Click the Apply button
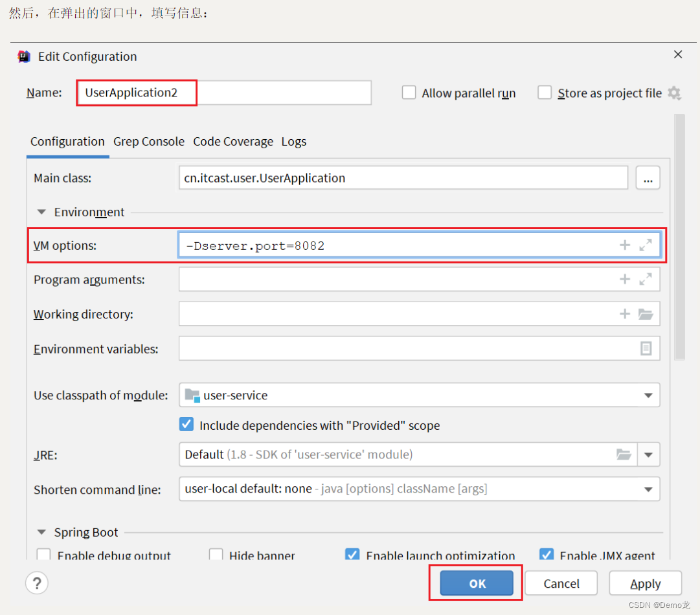The width and height of the screenshot is (700, 615). coord(646,583)
